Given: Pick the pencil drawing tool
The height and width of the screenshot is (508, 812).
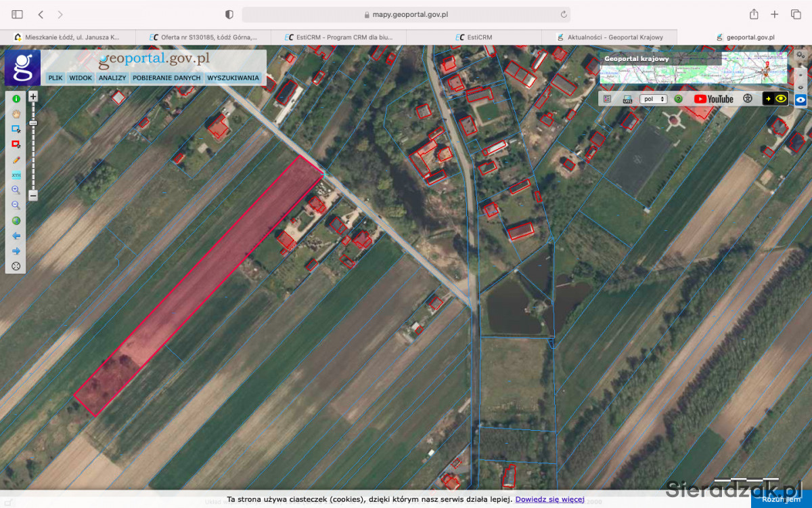Looking at the screenshot, I should pyautogui.click(x=16, y=160).
